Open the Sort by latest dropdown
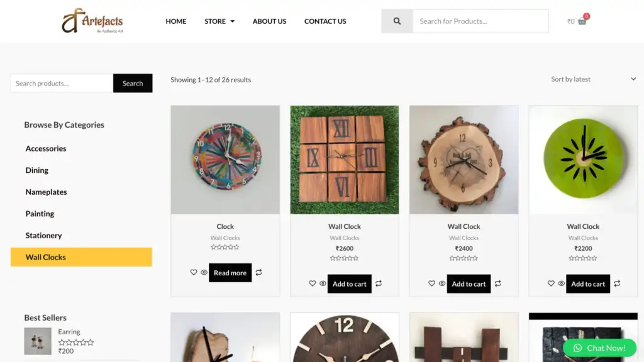The height and width of the screenshot is (362, 644). tap(570, 79)
